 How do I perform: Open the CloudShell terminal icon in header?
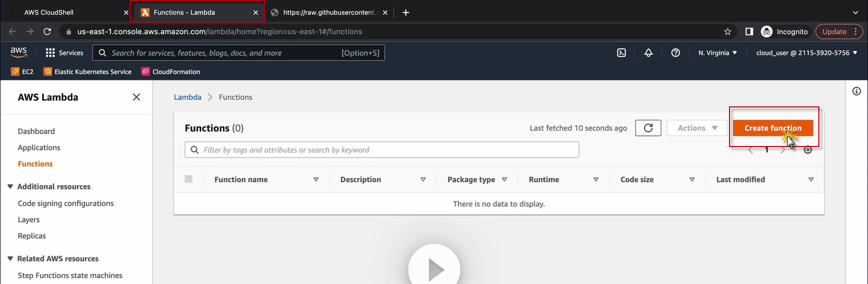[x=621, y=53]
